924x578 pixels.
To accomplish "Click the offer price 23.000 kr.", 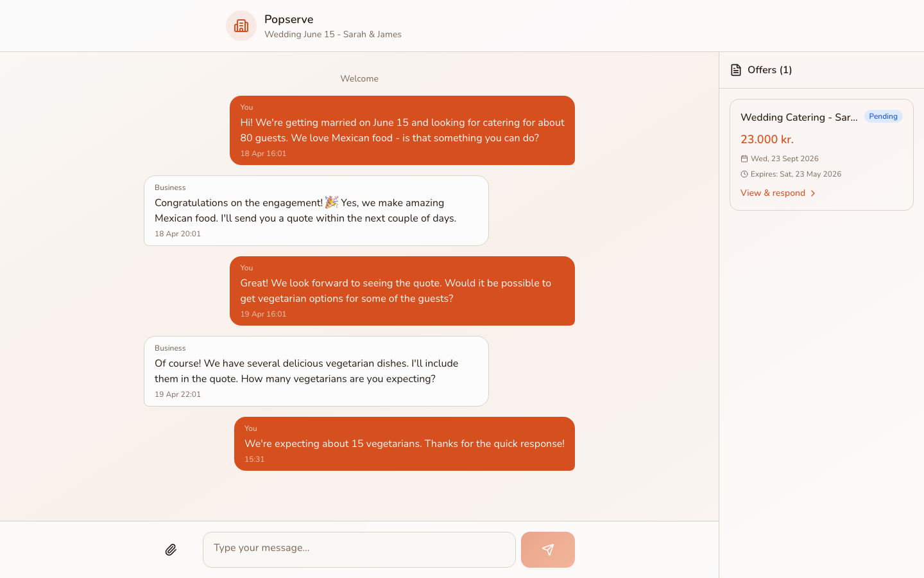I will coord(767,139).
